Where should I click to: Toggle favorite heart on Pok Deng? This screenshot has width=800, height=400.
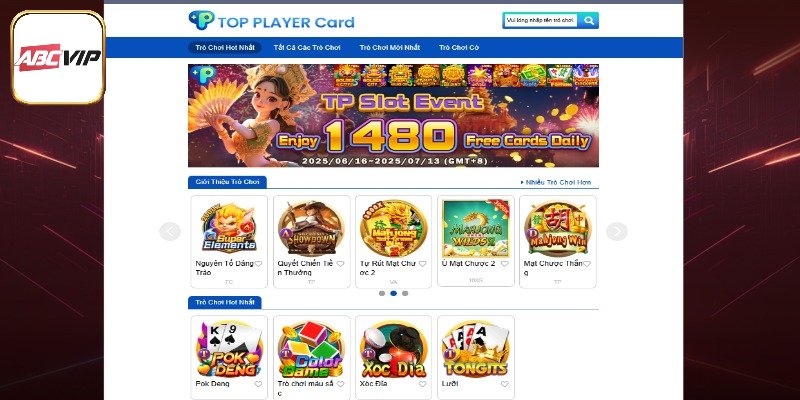click(258, 384)
